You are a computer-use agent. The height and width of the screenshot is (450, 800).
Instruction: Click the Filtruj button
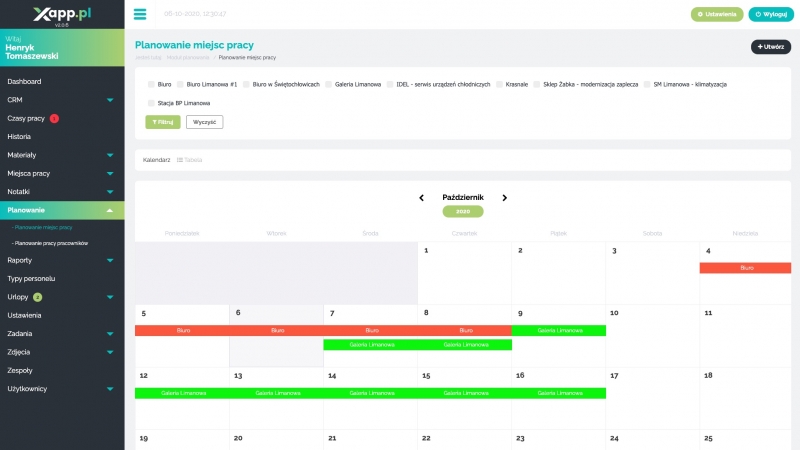tap(163, 122)
